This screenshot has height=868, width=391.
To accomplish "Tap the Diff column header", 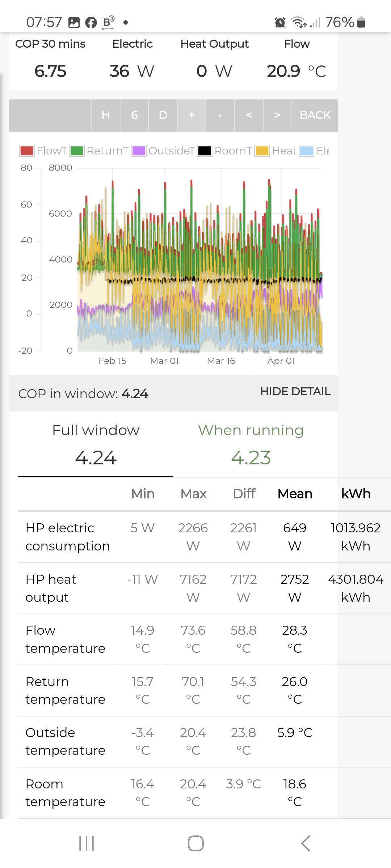I will coord(244,494).
